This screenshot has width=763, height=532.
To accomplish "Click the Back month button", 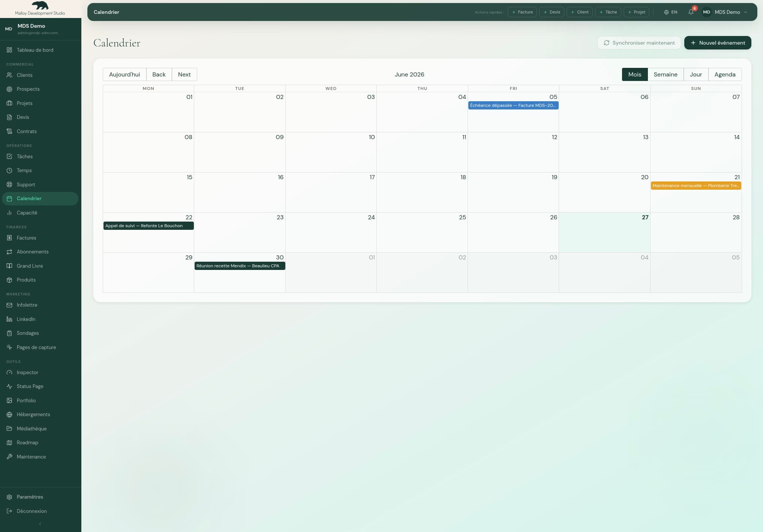I will [159, 74].
